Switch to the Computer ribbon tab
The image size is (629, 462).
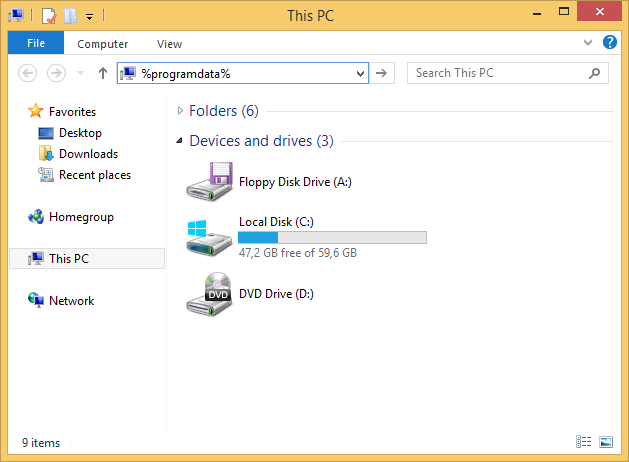pyautogui.click(x=103, y=44)
